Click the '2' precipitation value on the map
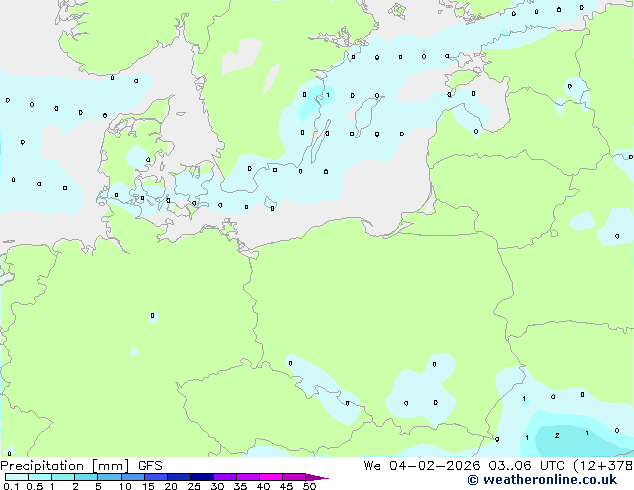The width and height of the screenshot is (634, 490). [557, 435]
